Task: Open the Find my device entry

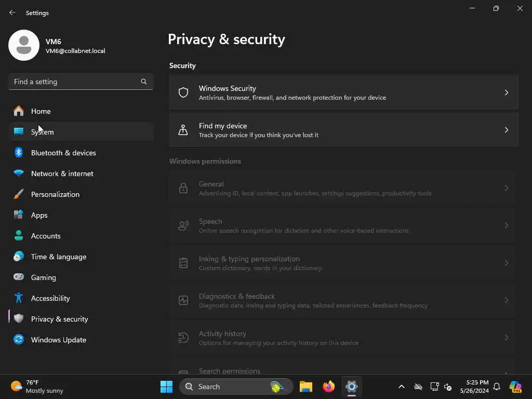Action: (x=344, y=129)
